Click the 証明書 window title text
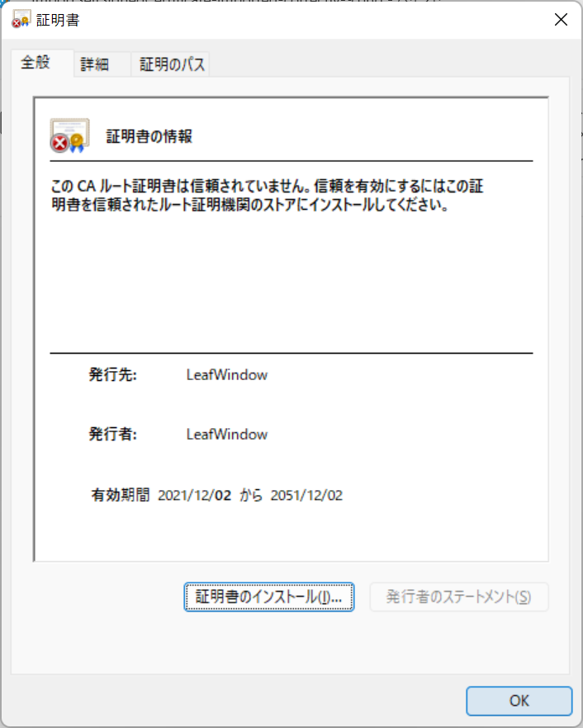The height and width of the screenshot is (728, 583). 58,20
